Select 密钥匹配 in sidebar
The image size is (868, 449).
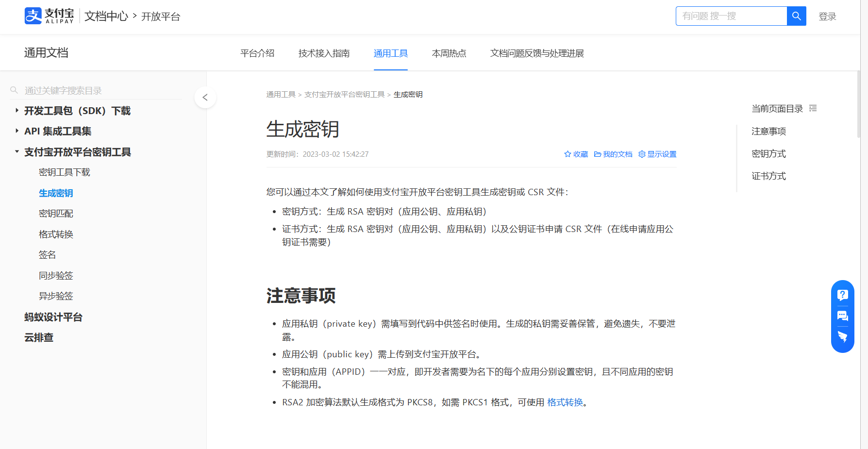pyautogui.click(x=56, y=214)
